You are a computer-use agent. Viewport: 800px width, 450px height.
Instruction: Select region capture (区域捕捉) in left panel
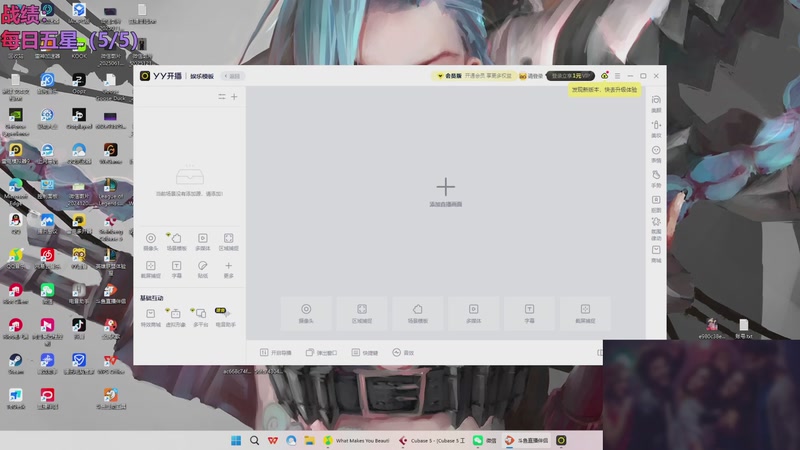229,242
